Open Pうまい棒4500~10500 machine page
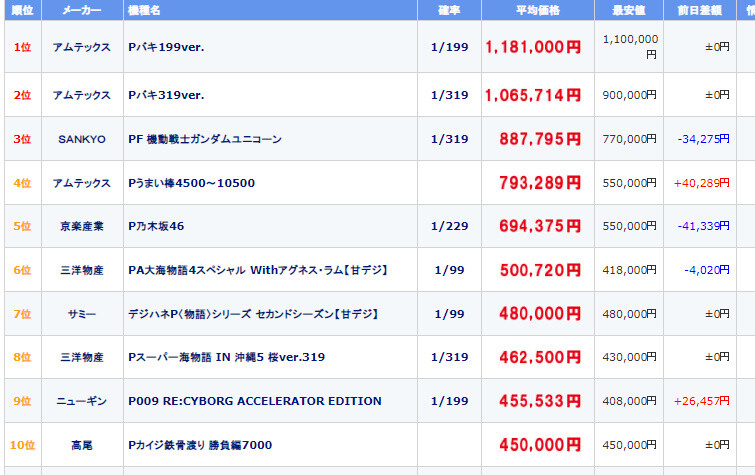This screenshot has height=475, width=755. [x=191, y=183]
